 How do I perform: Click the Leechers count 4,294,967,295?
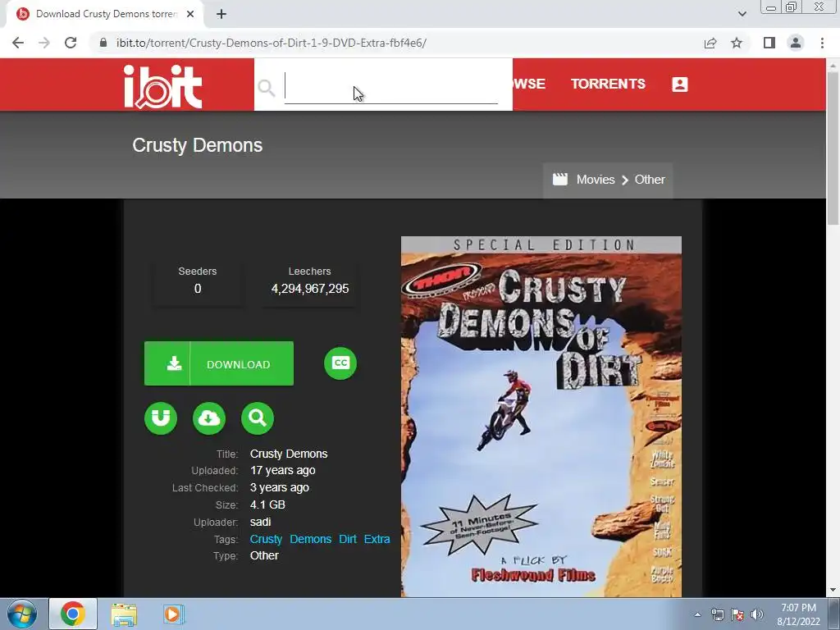tap(310, 289)
